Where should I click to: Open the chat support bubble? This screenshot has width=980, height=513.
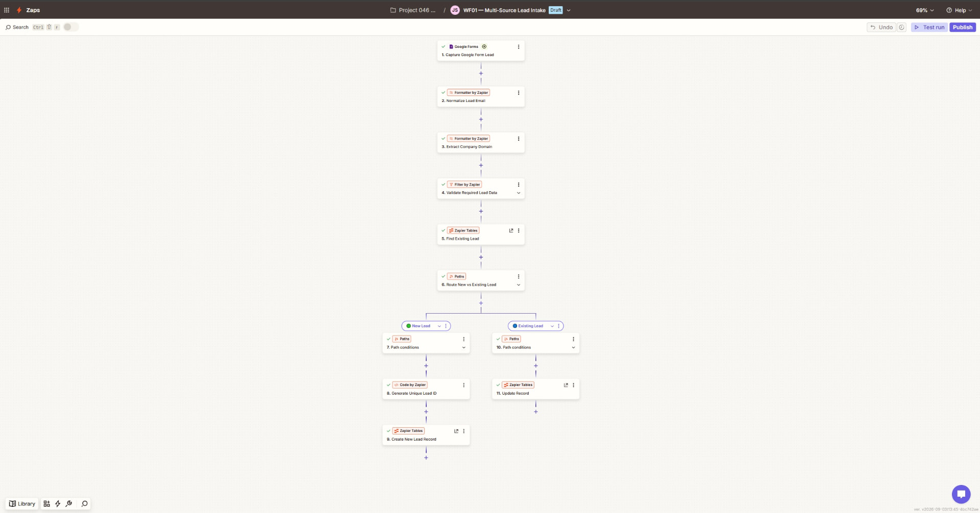click(x=961, y=494)
